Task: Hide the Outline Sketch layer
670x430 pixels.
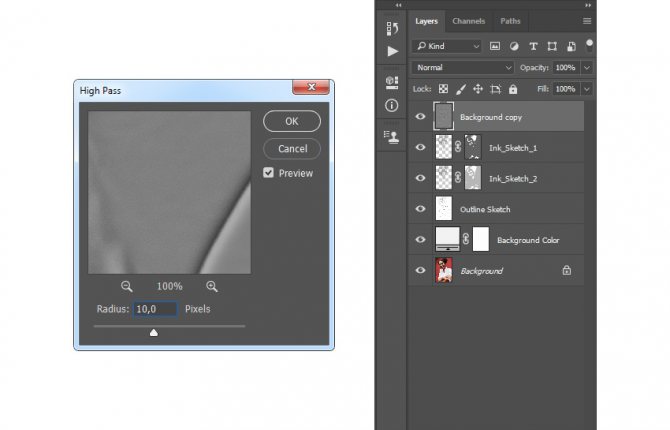Action: click(420, 209)
